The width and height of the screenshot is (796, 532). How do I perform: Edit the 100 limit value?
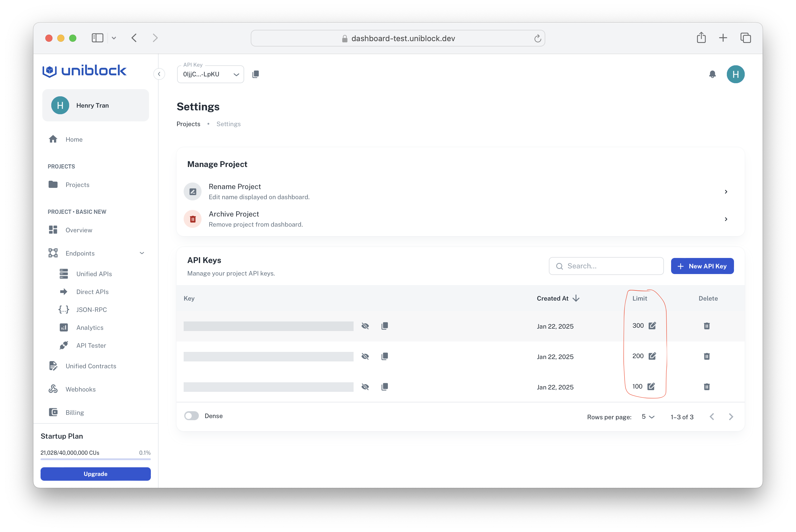point(651,386)
